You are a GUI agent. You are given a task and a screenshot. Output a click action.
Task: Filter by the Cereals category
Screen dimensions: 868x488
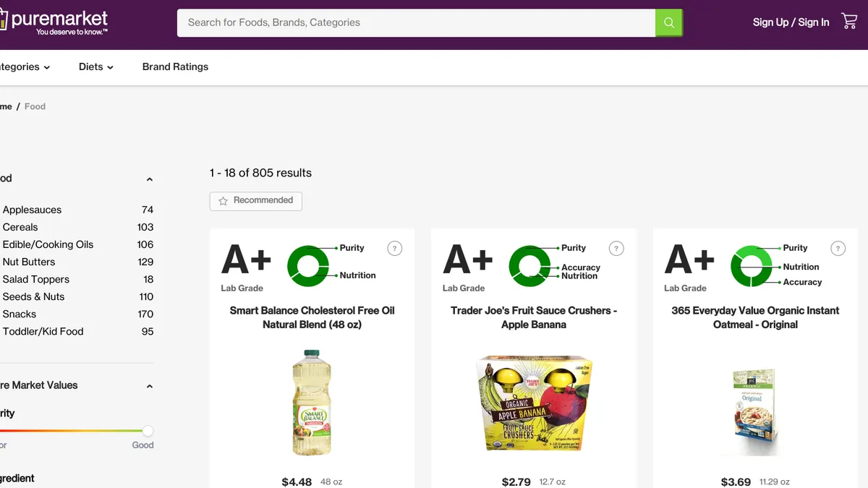[20, 227]
